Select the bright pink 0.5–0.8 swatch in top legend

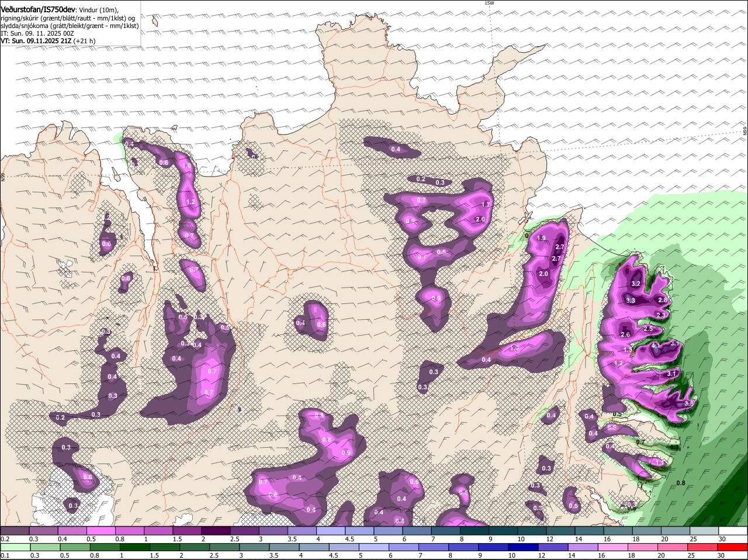click(101, 531)
